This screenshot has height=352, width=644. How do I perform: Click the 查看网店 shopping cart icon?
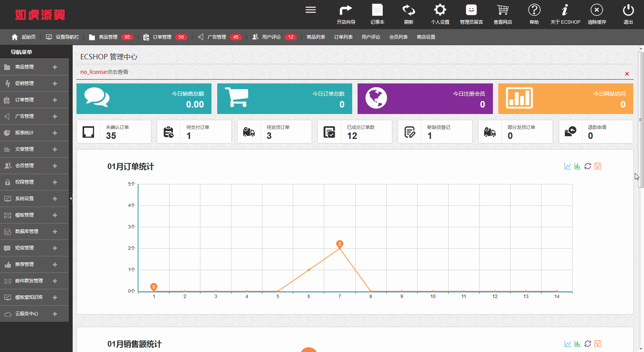503,10
